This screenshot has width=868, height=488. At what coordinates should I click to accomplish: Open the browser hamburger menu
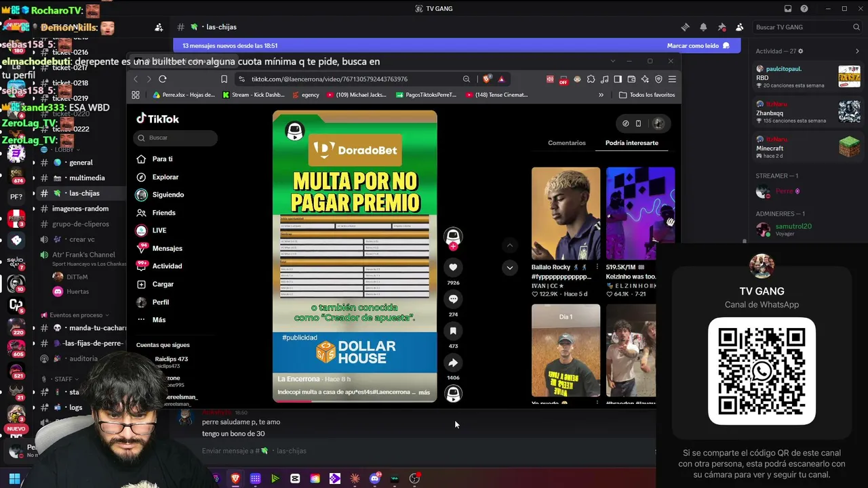tap(672, 79)
